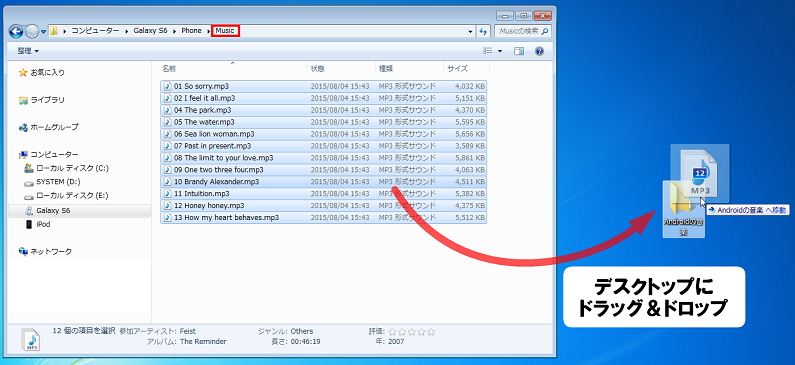This screenshot has height=365, width=795.
Task: Select file 13 How my heart behaves.mp3
Action: tap(323, 217)
